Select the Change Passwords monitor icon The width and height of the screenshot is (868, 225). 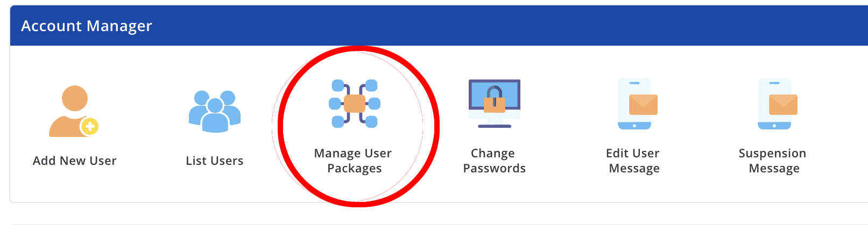pos(495,104)
